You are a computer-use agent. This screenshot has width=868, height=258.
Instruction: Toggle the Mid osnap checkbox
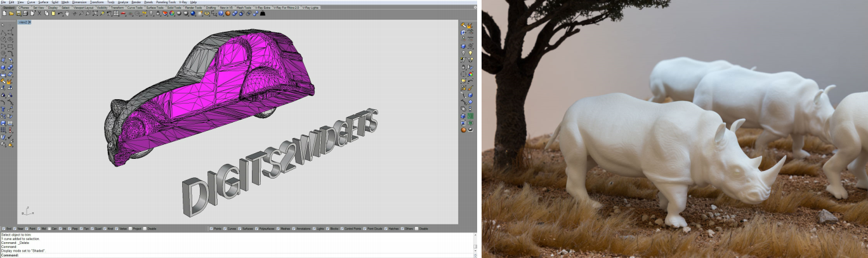click(39, 229)
